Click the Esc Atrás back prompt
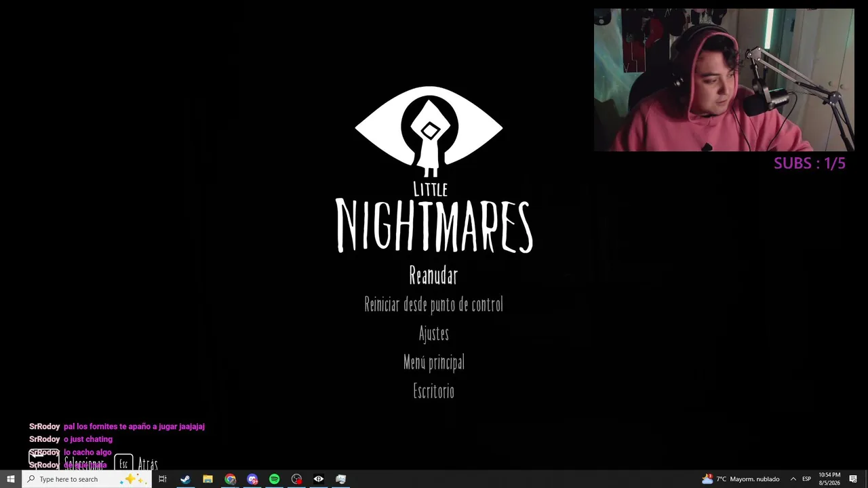Image resolution: width=868 pixels, height=488 pixels. 136,464
